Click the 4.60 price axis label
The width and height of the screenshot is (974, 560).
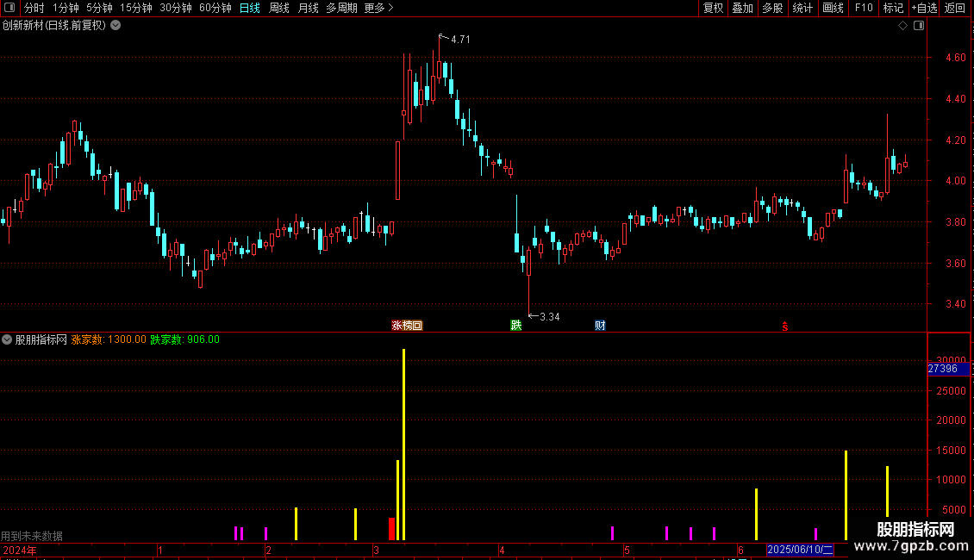click(x=955, y=58)
